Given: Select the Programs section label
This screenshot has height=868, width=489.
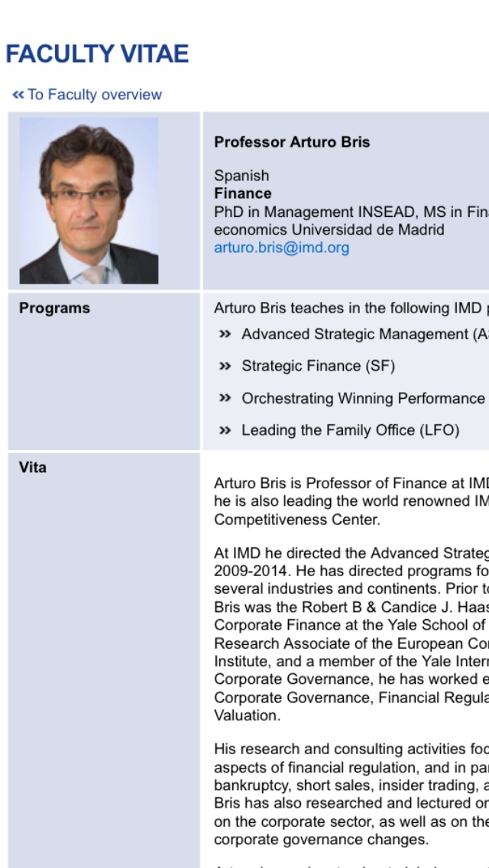Looking at the screenshot, I should tap(54, 308).
